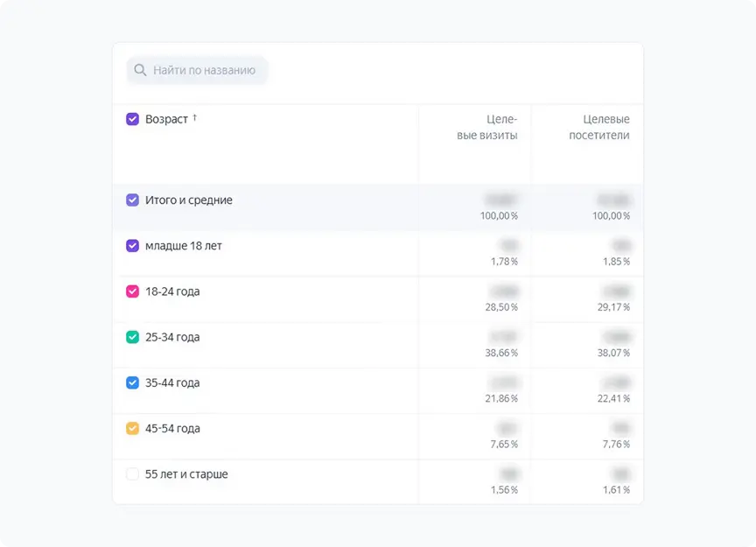Viewport: 756px width, 547px height.
Task: Toggle the 'Возраст' select-all checkbox
Action: tap(132, 119)
